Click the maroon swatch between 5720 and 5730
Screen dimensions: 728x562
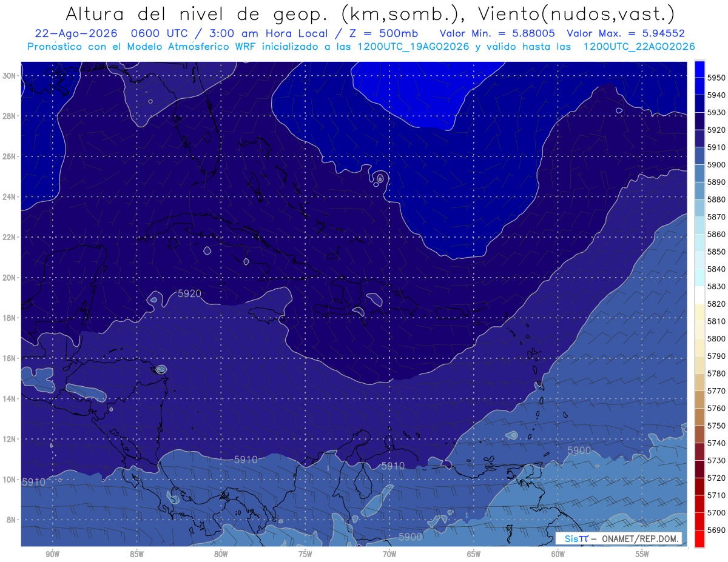(x=699, y=469)
